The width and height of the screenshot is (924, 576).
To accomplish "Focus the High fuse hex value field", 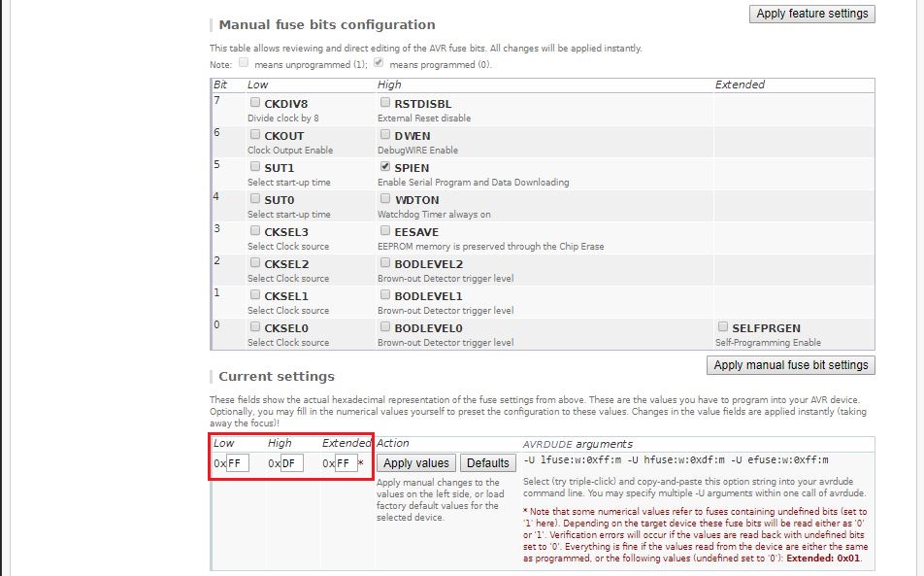I will click(x=291, y=463).
